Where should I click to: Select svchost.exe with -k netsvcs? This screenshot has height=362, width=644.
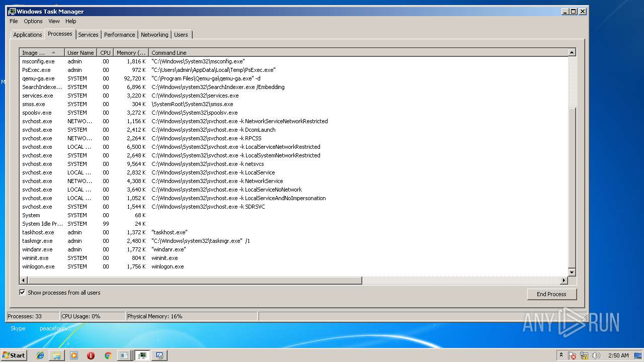293,164
